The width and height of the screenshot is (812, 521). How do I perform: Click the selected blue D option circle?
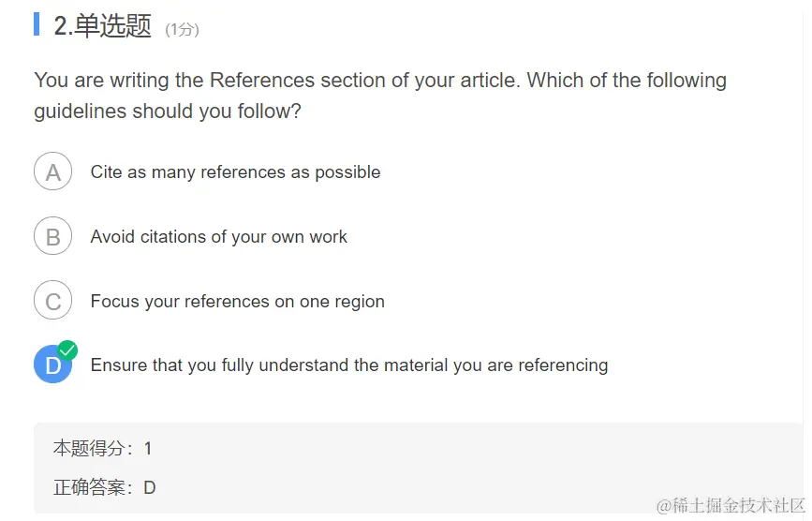pos(52,365)
